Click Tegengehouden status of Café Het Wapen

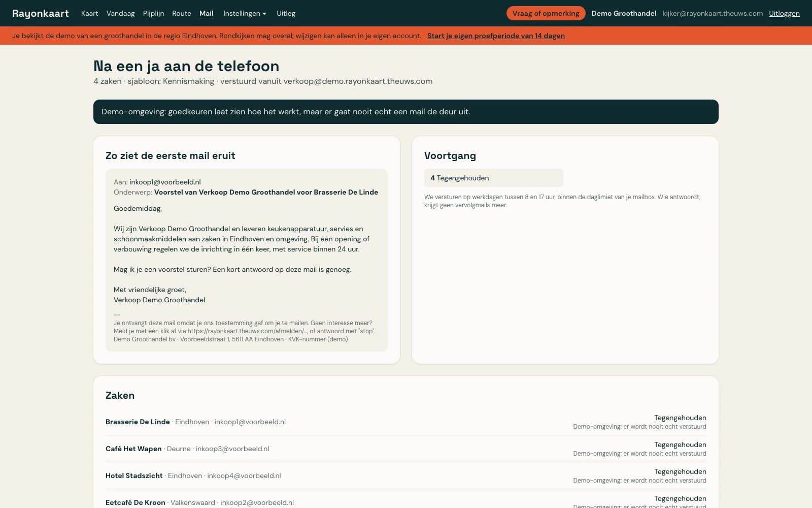click(x=680, y=444)
